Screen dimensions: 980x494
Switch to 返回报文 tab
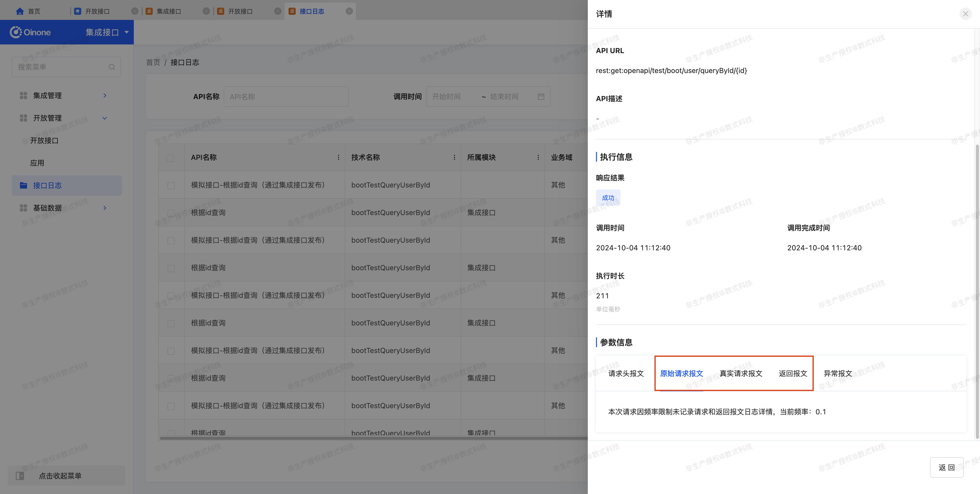click(x=793, y=373)
